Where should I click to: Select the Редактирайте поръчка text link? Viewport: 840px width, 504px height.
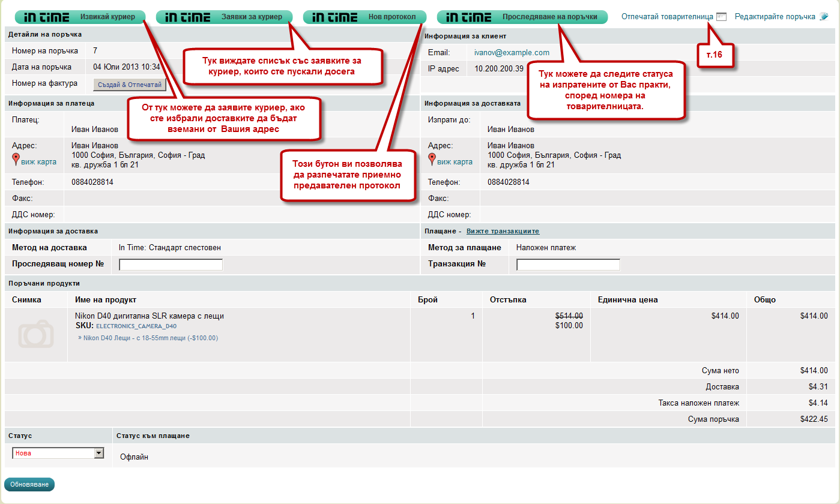tap(775, 17)
